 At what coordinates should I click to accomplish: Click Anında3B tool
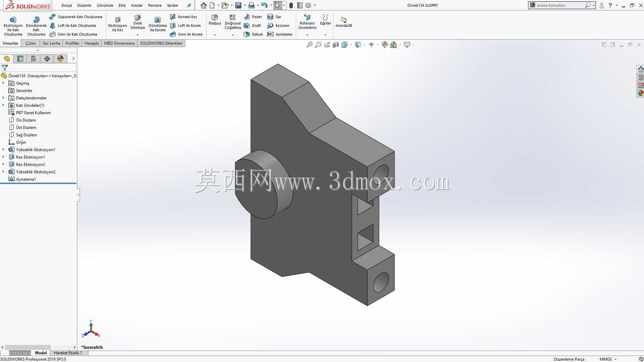point(344,22)
